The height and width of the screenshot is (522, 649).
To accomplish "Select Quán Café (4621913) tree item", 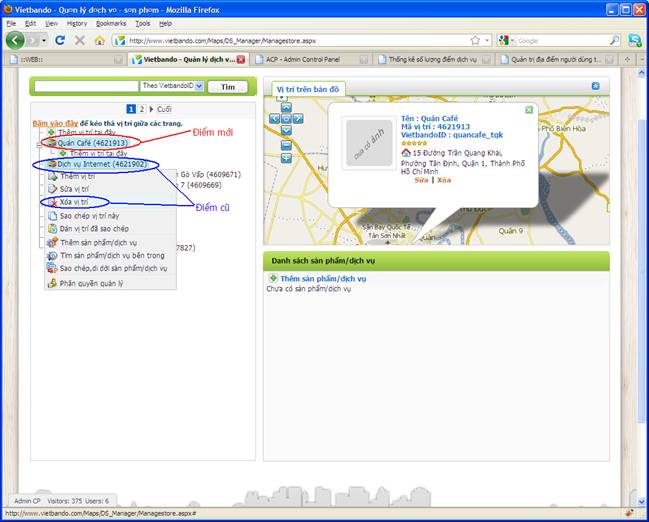I will point(93,143).
